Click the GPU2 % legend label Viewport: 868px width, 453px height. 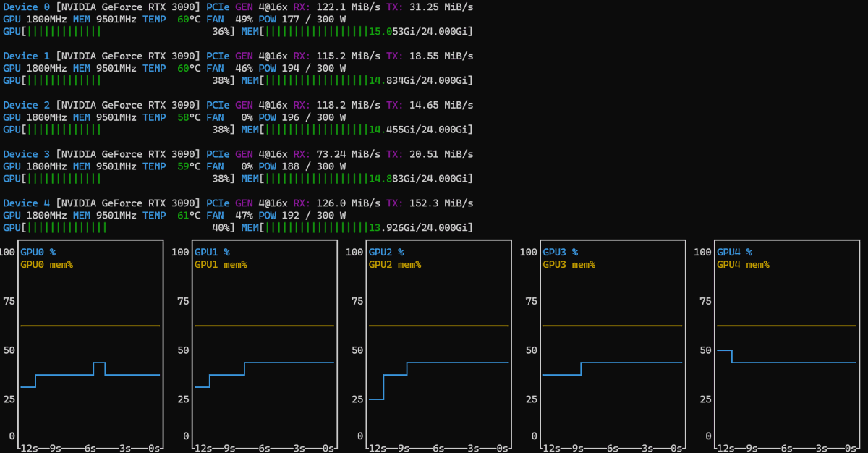[x=386, y=253]
